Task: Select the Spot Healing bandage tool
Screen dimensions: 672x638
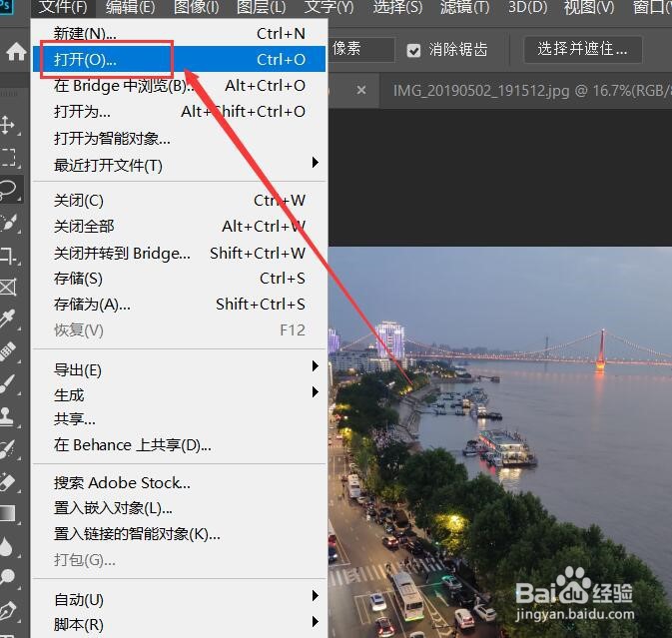Action: (x=8, y=351)
